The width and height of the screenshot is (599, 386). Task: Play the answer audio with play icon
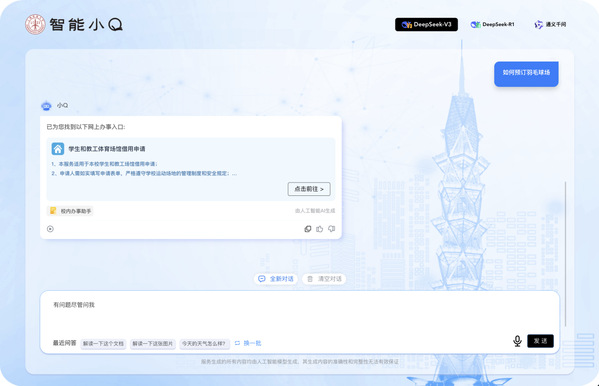click(50, 229)
